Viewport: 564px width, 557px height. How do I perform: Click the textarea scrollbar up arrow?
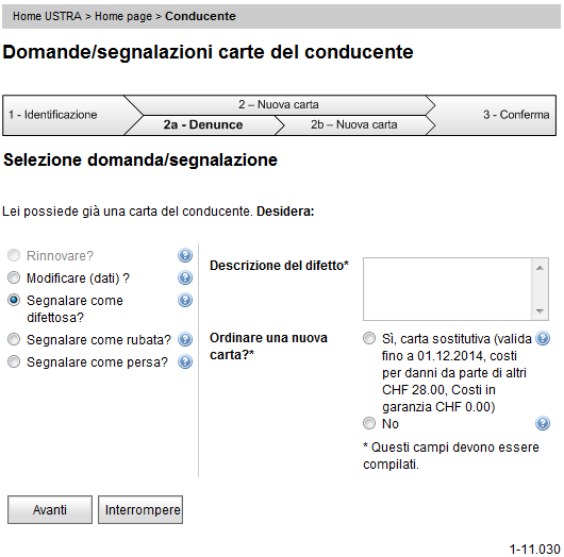pos(540,268)
